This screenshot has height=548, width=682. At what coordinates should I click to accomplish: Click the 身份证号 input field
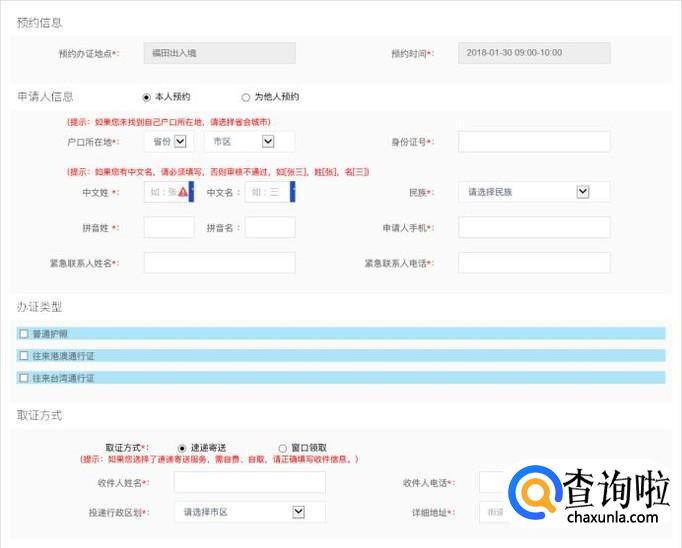[x=534, y=142]
